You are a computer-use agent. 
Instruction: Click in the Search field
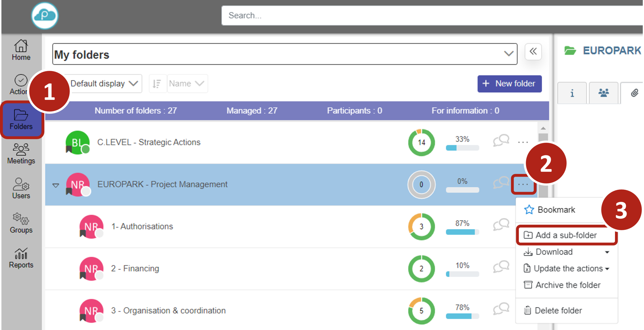point(425,15)
